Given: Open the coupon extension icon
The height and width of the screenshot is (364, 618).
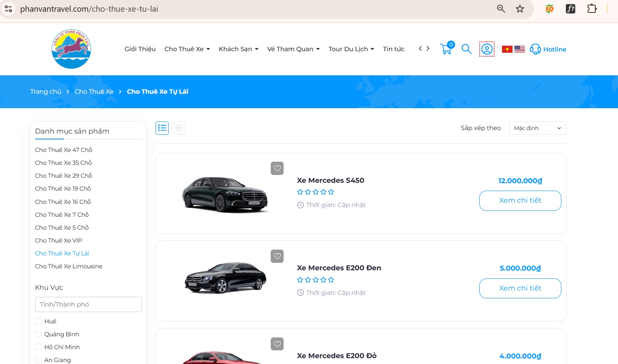Looking at the screenshot, I should click(x=550, y=9).
